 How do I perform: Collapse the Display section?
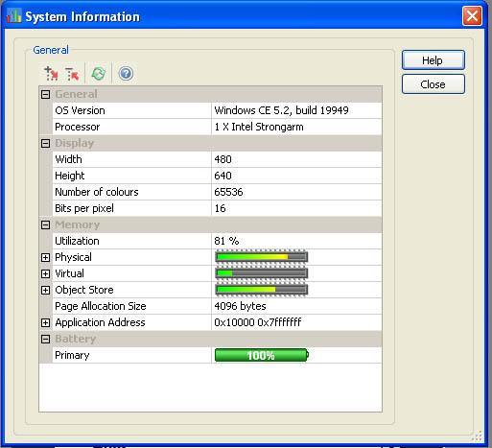[45, 143]
